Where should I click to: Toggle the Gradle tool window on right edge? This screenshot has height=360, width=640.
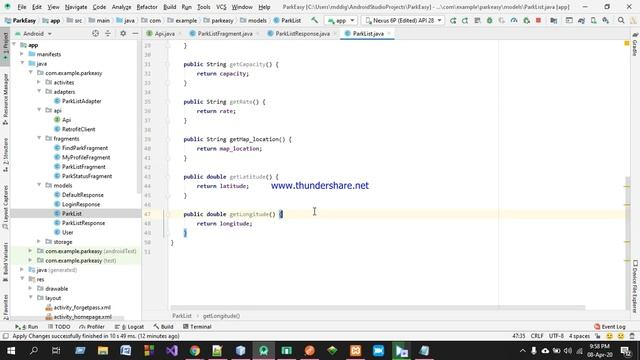point(635,44)
